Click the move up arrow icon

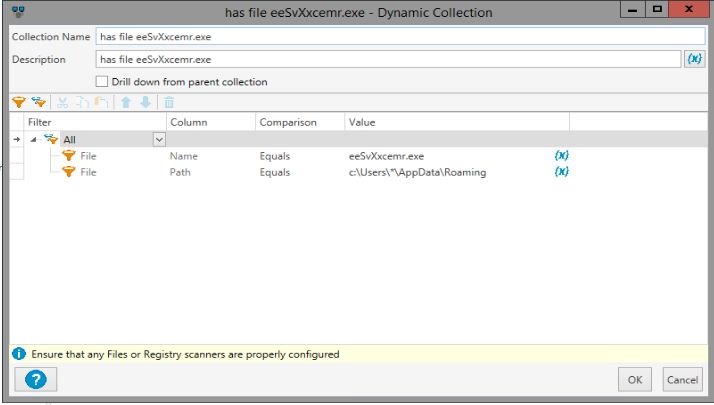[126, 101]
